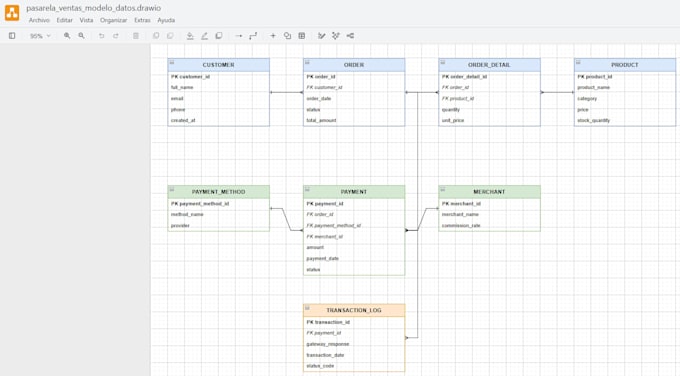Viewport: 680px width, 376px height.
Task: Select the 'full_name' row in CUSTOMER
Action: (219, 88)
